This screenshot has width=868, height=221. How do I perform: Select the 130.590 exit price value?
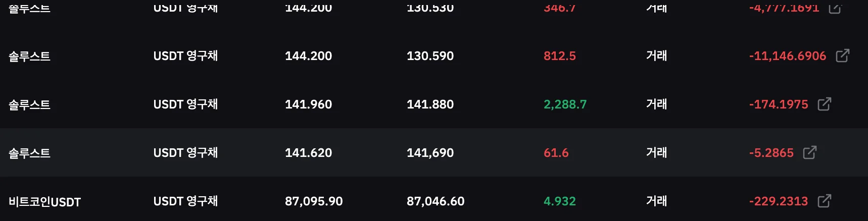tap(430, 56)
